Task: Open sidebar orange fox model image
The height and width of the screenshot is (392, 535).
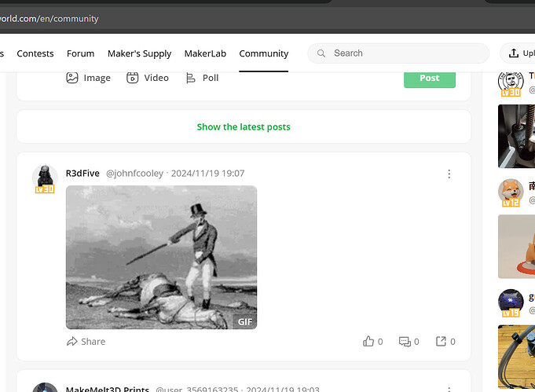Action: pos(517,247)
